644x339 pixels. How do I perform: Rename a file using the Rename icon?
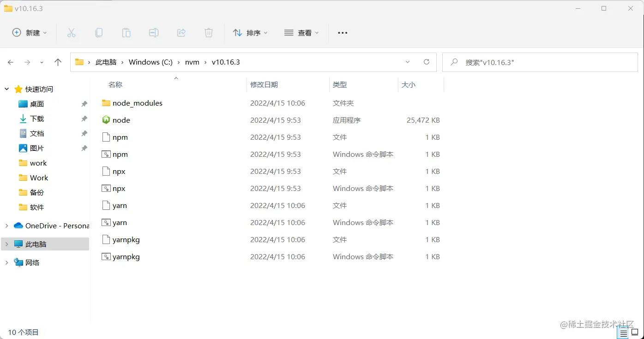[154, 32]
